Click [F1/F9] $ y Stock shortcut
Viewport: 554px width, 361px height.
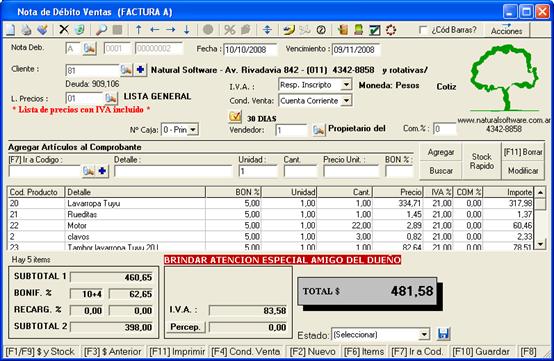click(40, 352)
